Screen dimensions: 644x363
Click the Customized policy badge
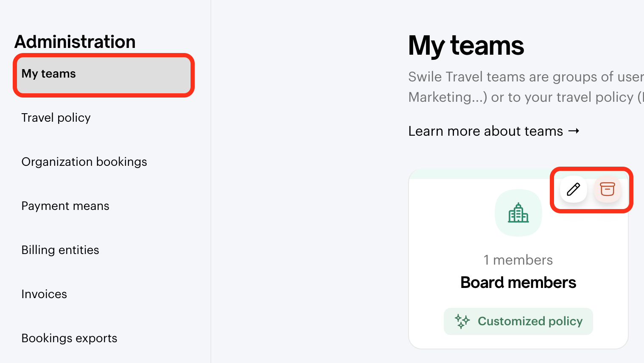pyautogui.click(x=518, y=321)
